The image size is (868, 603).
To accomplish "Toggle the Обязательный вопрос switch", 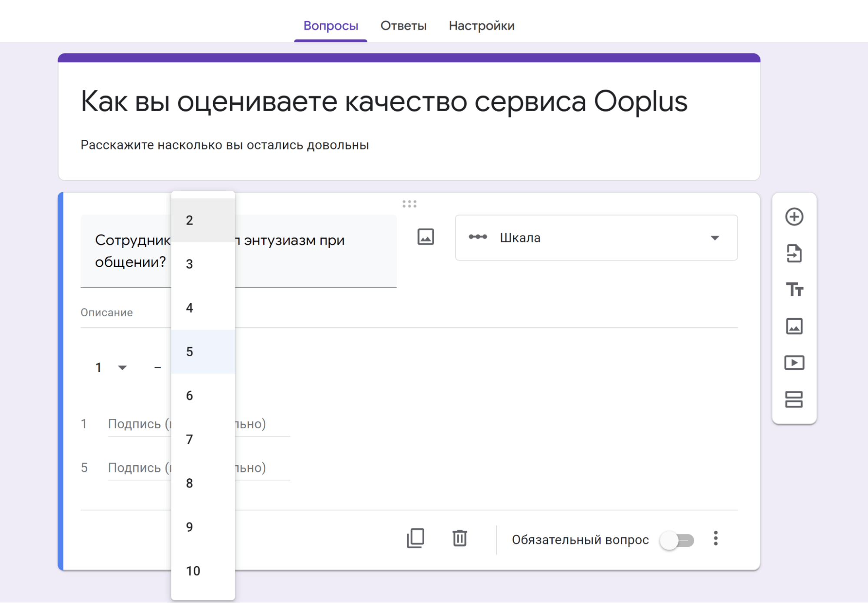I will (x=677, y=540).
